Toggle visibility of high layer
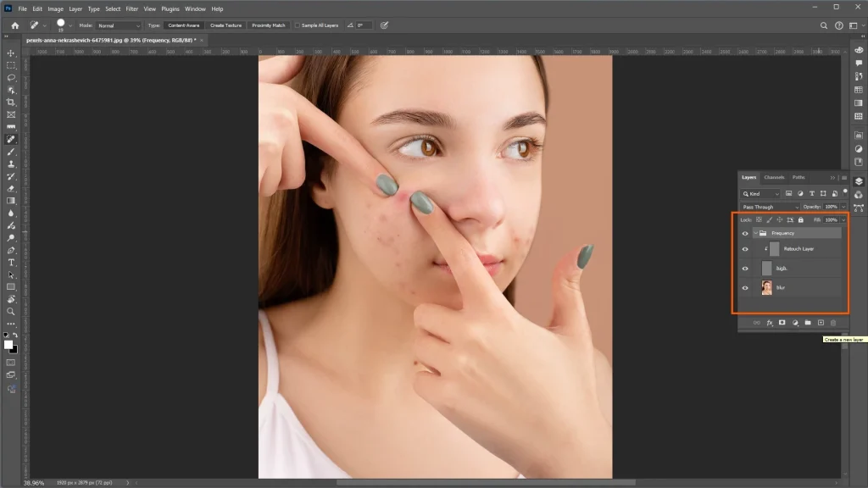 point(745,269)
